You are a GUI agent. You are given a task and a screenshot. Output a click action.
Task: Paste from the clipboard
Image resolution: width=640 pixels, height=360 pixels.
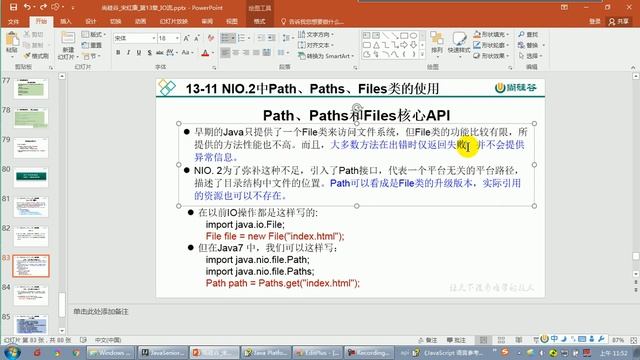click(x=12, y=44)
